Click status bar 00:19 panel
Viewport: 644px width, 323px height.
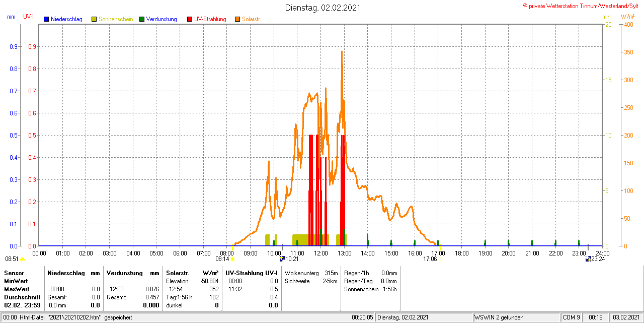(x=596, y=317)
